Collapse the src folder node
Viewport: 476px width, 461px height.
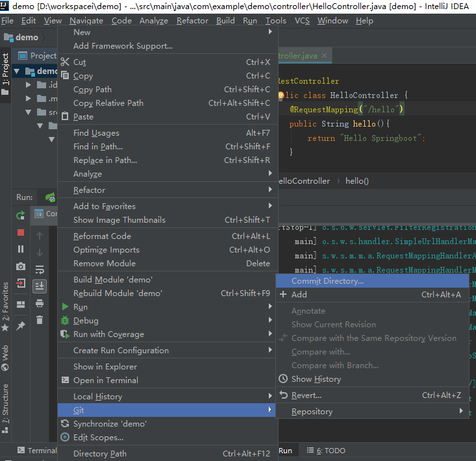point(28,112)
